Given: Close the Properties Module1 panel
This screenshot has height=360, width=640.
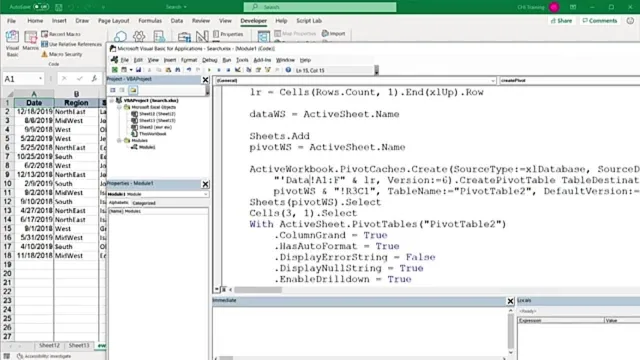Looking at the screenshot, I should pyautogui.click(x=205, y=184).
